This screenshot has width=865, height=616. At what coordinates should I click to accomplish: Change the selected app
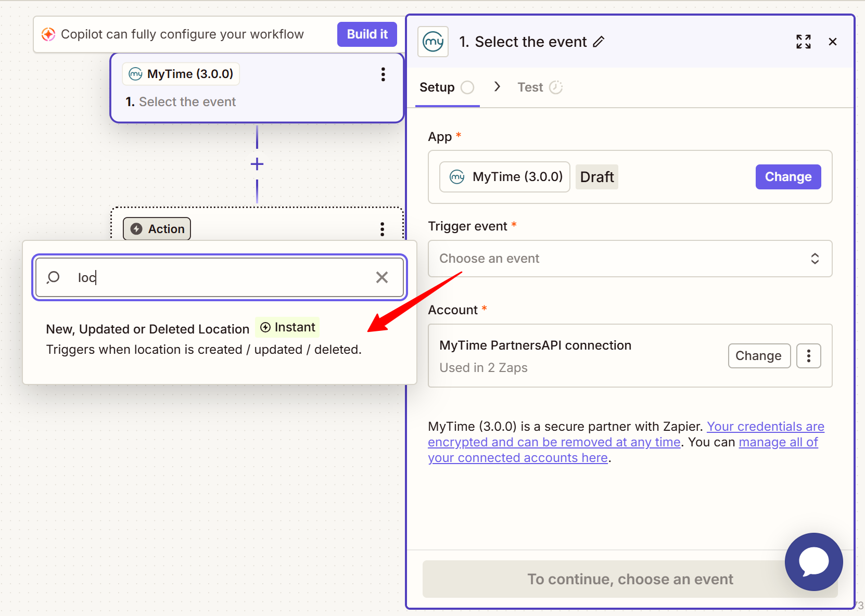tap(788, 177)
